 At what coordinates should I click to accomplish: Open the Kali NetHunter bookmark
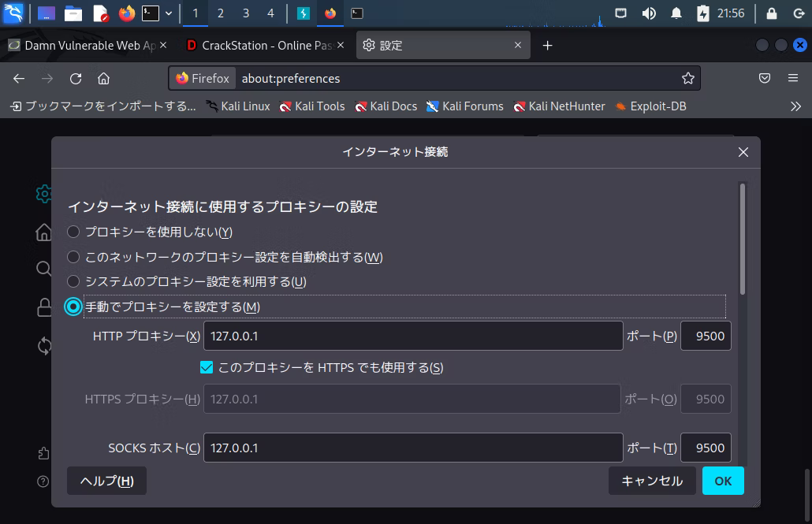click(559, 106)
